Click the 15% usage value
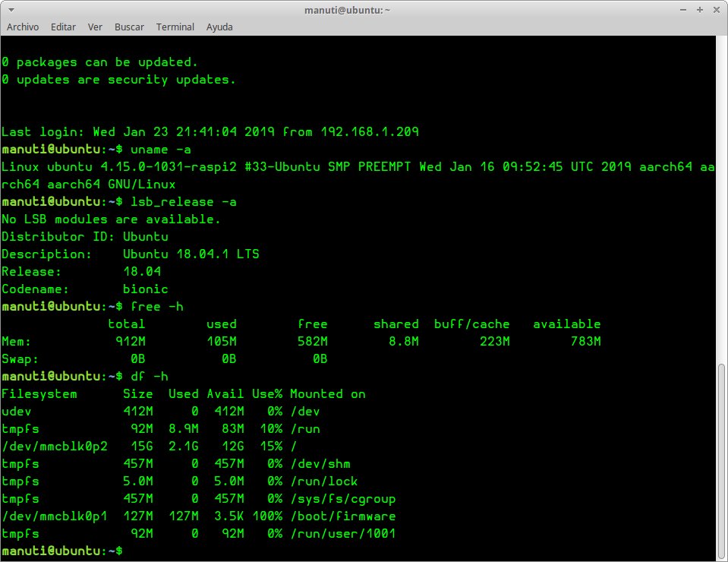This screenshot has height=562, width=728. tap(271, 447)
